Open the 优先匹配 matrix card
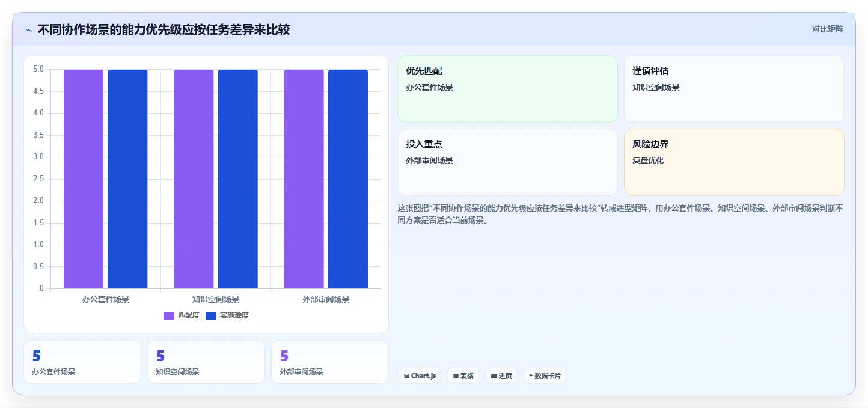 coord(507,89)
